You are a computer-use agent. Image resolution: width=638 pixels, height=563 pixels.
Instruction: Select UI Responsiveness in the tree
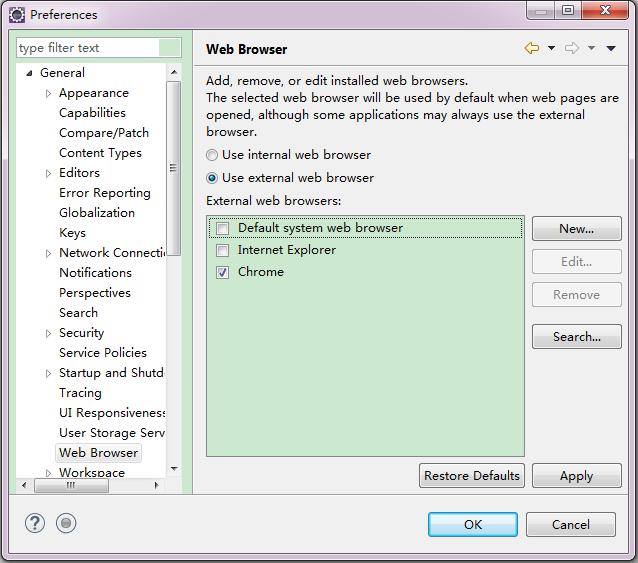[x=112, y=412]
